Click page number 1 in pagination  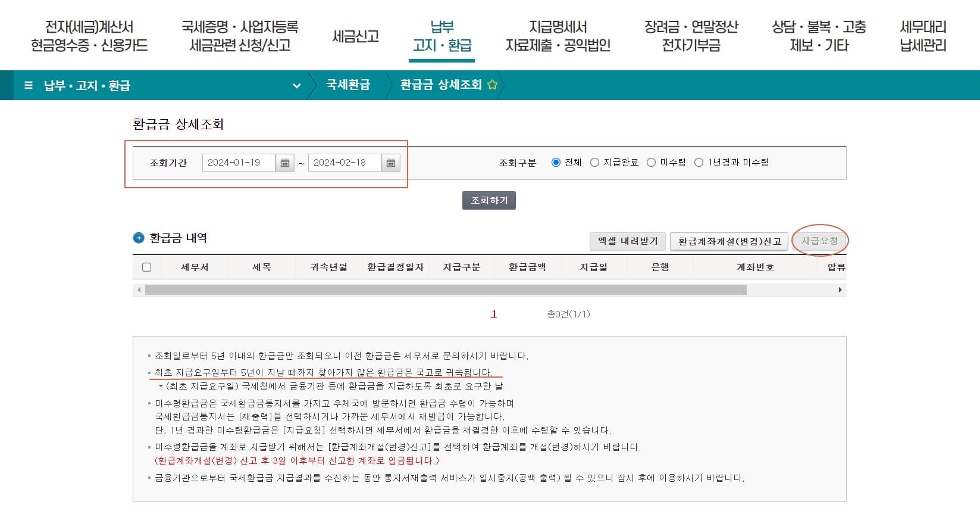493,314
